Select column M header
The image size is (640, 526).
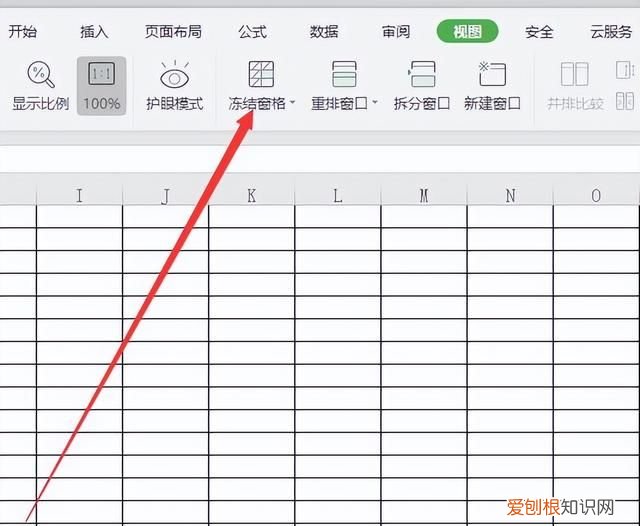coord(424,195)
